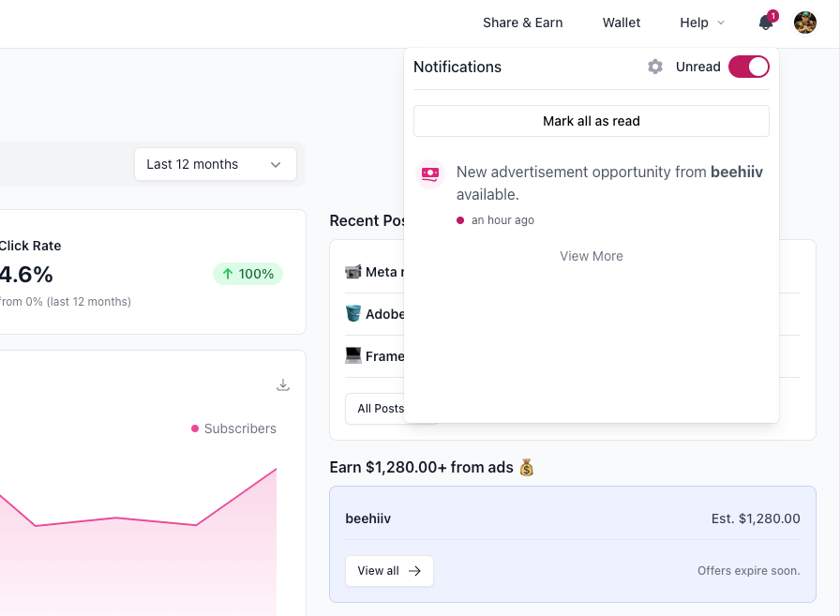The image size is (840, 616).
Task: Click the 'an hour ago' timestamp
Action: point(502,220)
